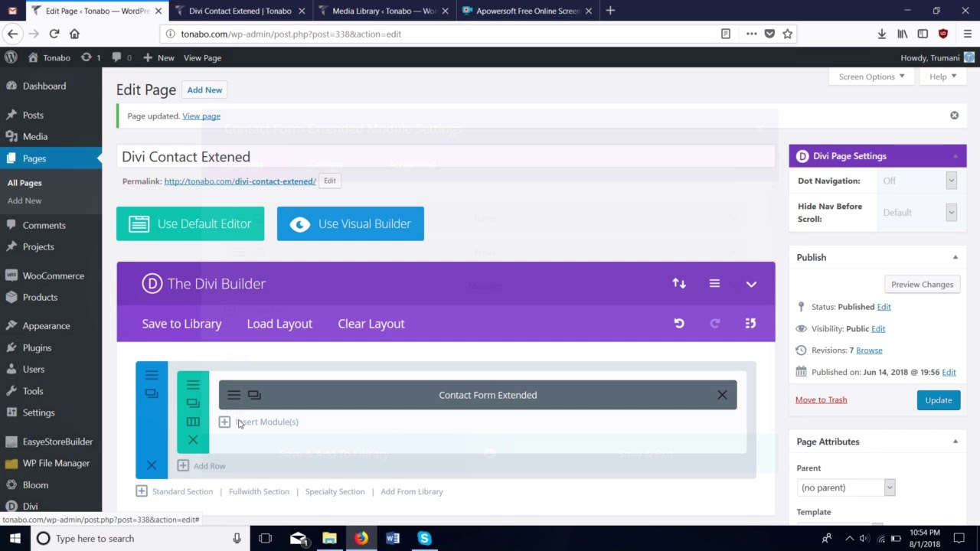
Task: Delete the blue section X icon
Action: (152, 465)
